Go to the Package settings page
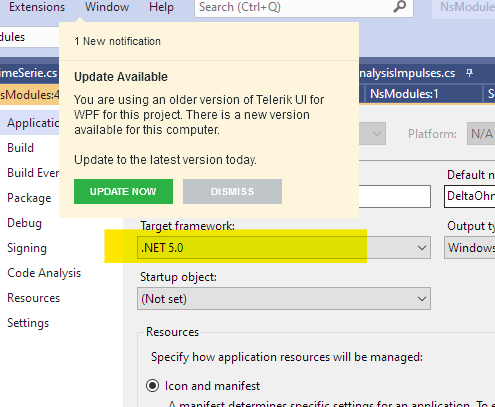Viewport: 495px width, 407px height. point(29,198)
